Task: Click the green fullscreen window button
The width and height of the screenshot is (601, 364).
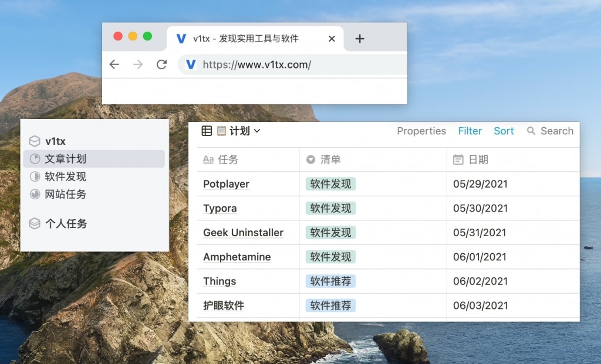Action: point(147,36)
